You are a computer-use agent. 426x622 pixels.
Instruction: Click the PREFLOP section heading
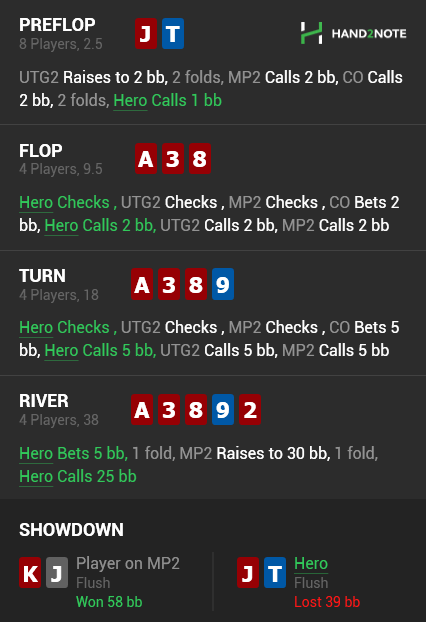click(57, 25)
